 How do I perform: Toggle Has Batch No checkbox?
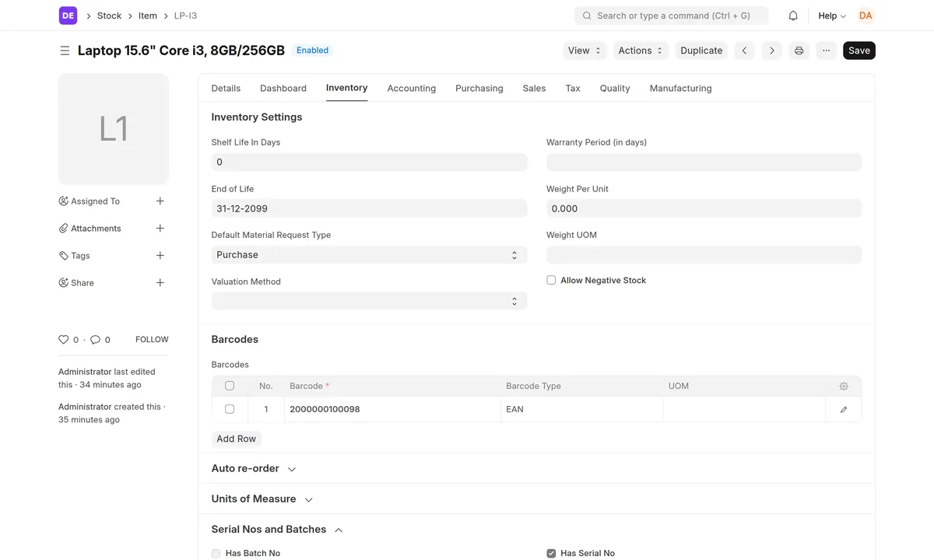(x=216, y=553)
